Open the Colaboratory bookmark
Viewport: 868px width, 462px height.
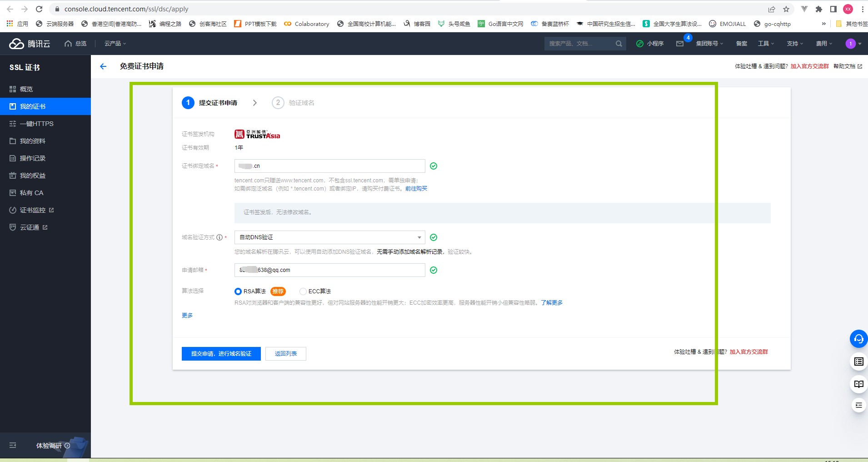(307, 24)
